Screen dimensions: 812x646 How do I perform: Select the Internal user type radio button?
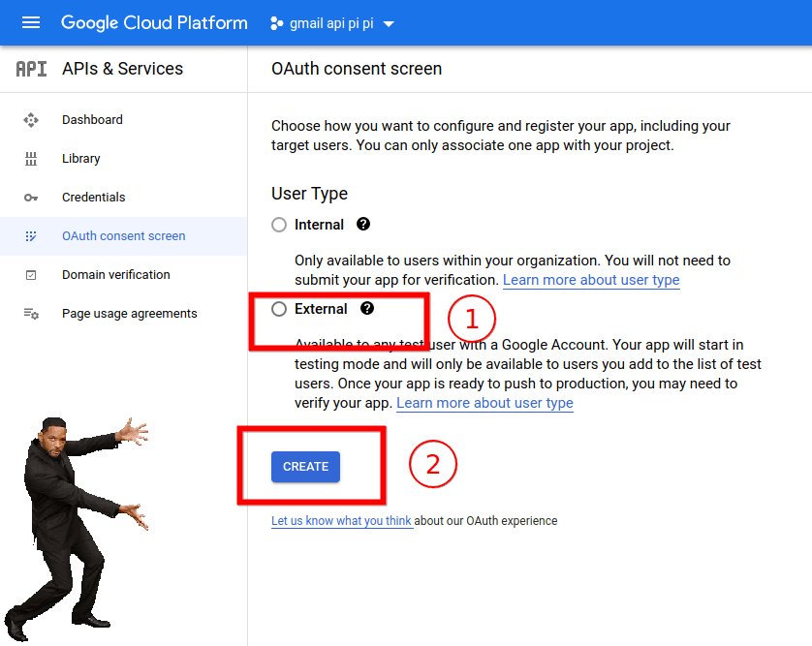(279, 225)
